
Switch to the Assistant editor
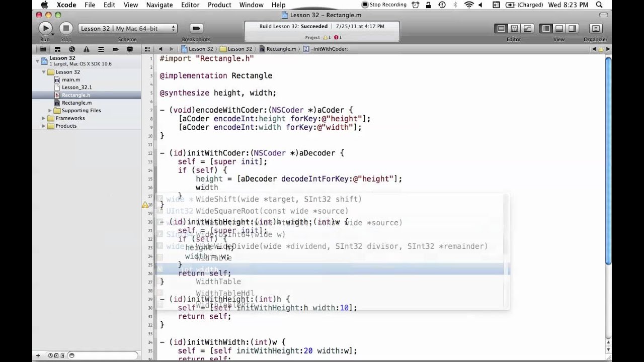pos(514,29)
